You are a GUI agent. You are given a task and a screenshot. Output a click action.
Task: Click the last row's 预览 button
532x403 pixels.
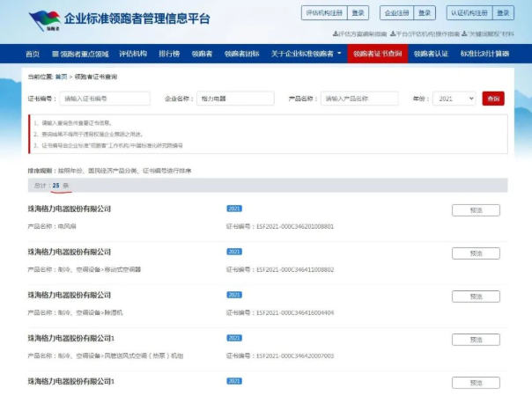click(x=476, y=383)
